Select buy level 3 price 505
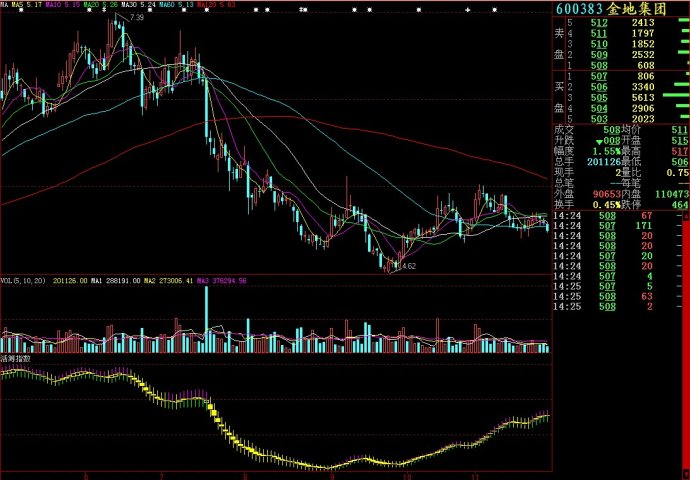690x480 pixels. [599, 97]
